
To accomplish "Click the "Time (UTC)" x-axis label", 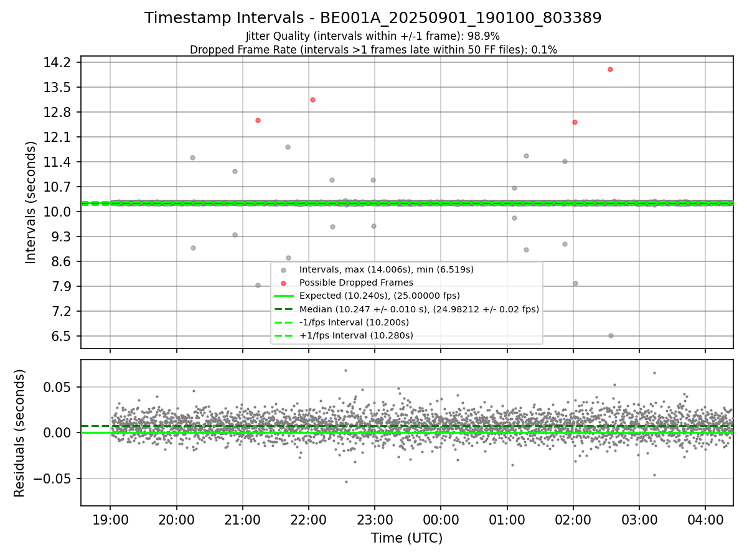I will 407,538.
